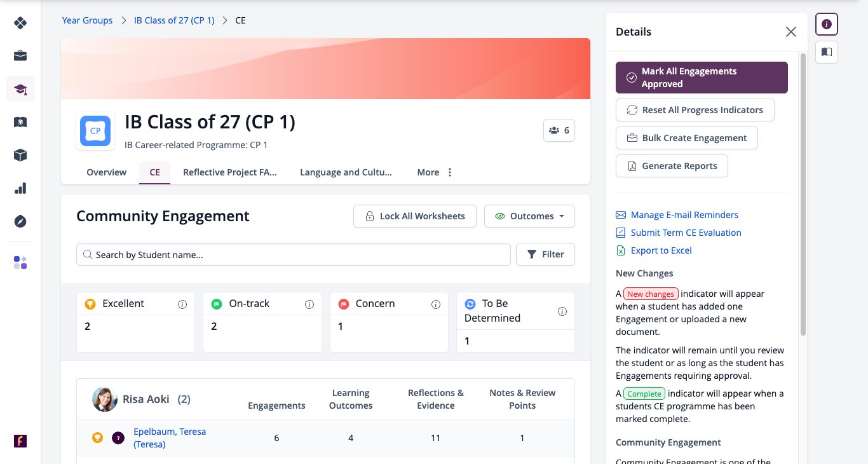
Task: Open the book guide icon at right
Action: (x=827, y=52)
